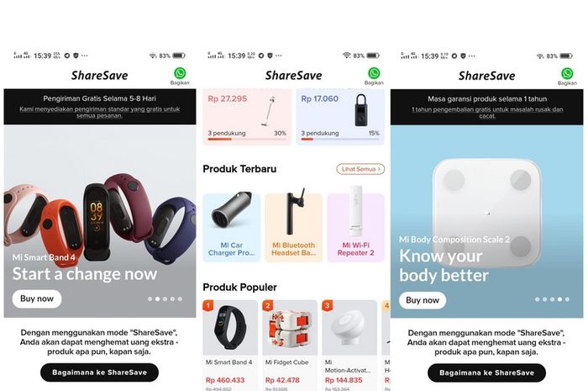Screen dimensions: 588x391
Task: Click Buy now on Body Composition Scale banner
Action: (x=423, y=300)
